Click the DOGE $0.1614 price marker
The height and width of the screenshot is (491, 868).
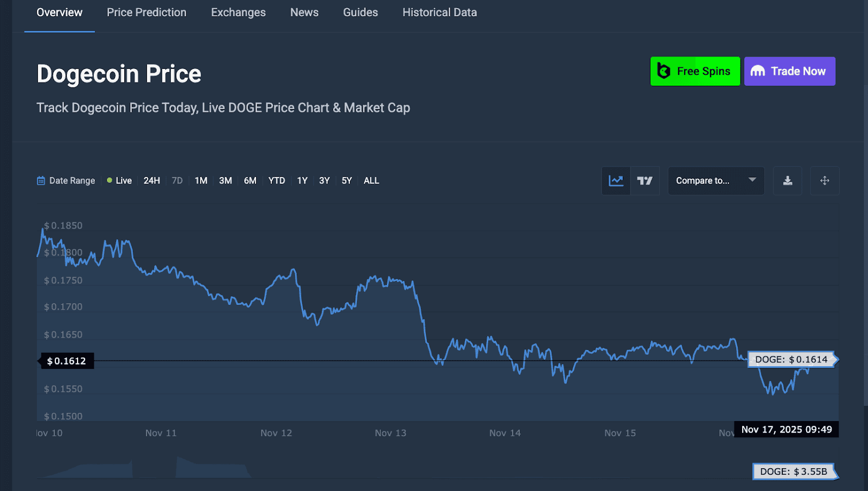pos(792,359)
